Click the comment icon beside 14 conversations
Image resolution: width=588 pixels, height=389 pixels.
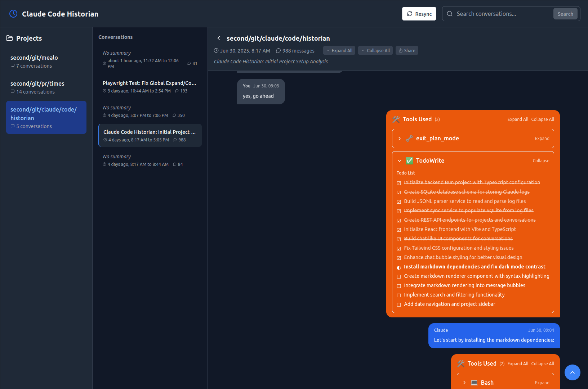coord(13,92)
